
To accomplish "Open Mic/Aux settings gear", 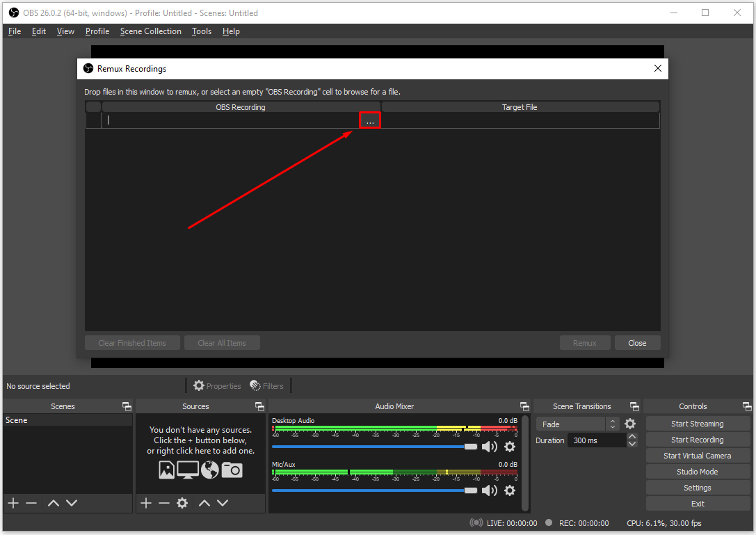I will (510, 490).
